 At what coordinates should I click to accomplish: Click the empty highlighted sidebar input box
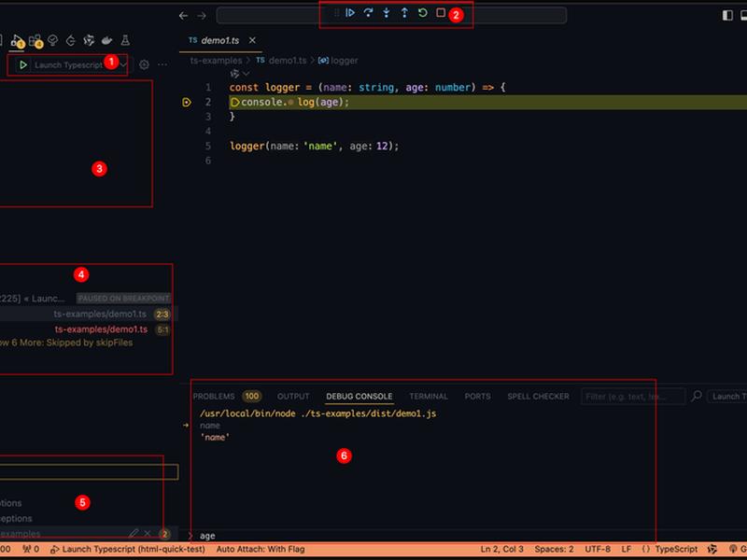tap(89, 472)
